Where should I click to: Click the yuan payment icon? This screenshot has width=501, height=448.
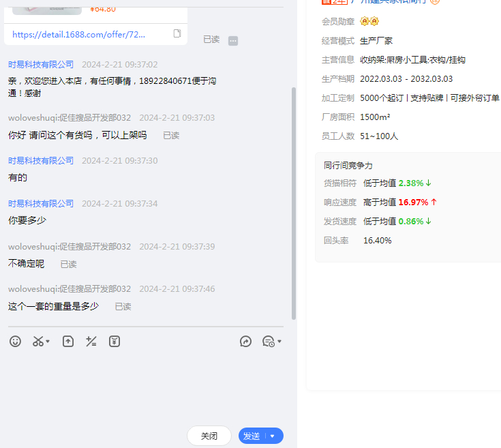(x=115, y=341)
